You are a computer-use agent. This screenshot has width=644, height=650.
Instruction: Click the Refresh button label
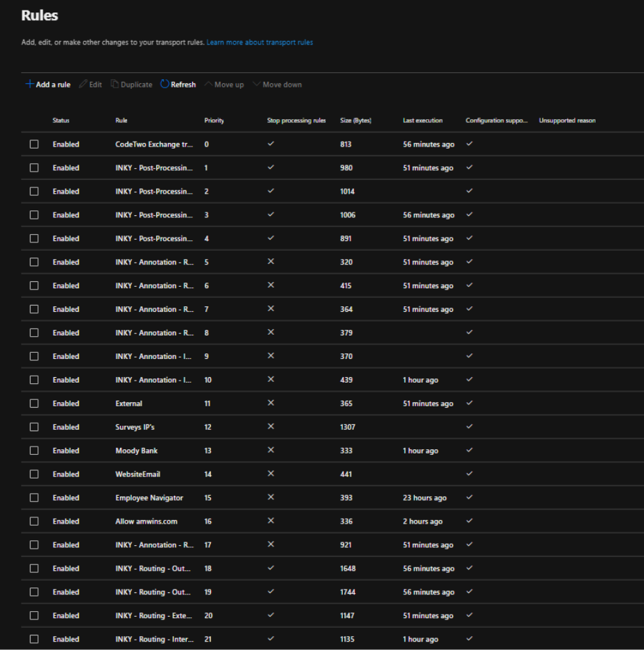tap(183, 85)
